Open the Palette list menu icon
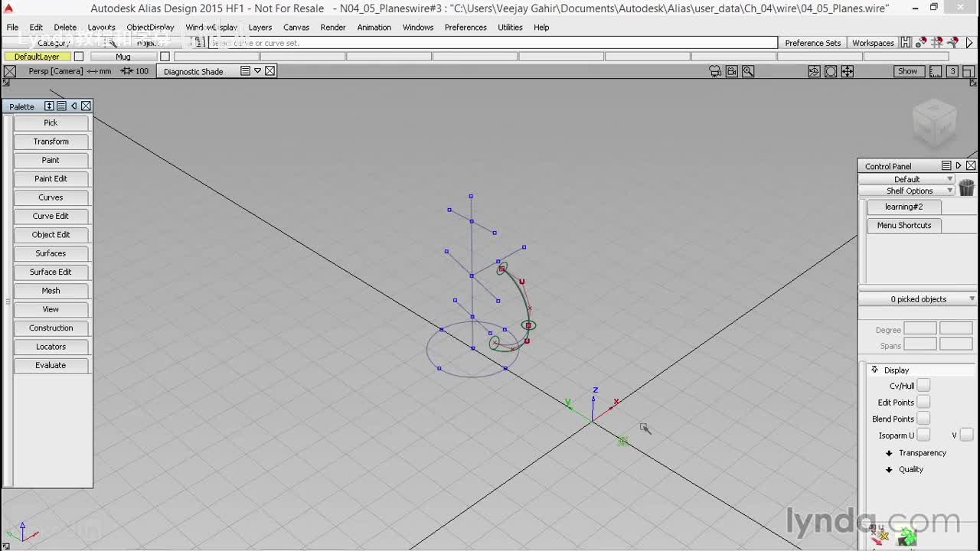The height and width of the screenshot is (551, 980). (61, 106)
